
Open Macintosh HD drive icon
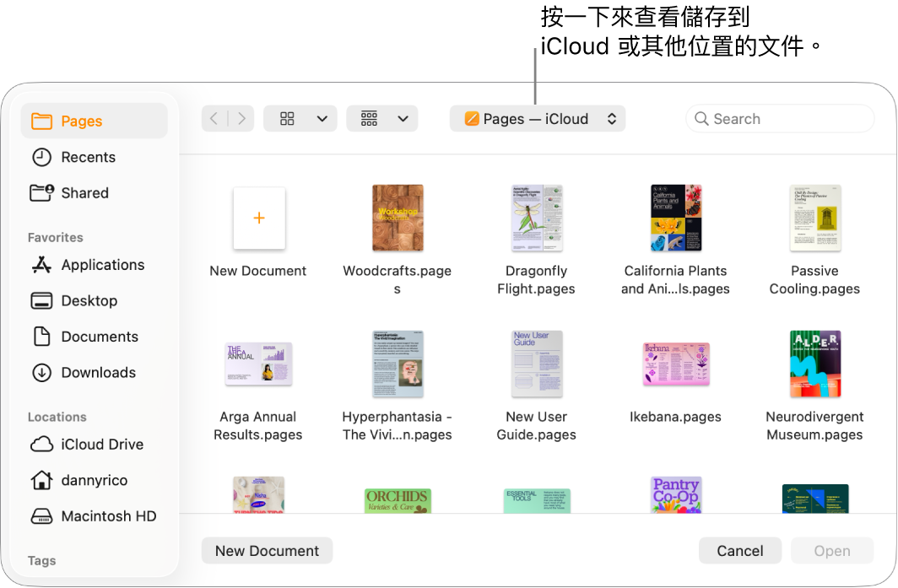(42, 516)
